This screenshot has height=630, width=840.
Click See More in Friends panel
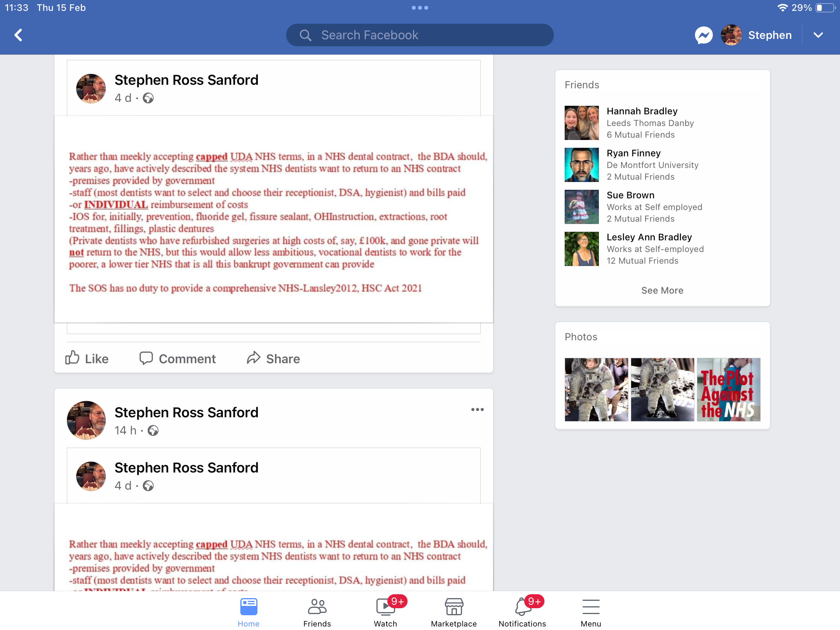click(662, 290)
